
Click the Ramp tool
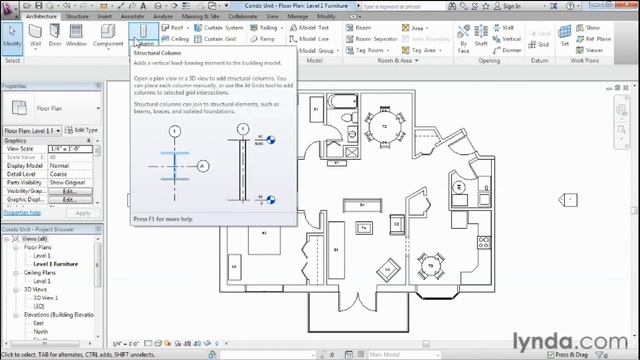click(x=262, y=39)
